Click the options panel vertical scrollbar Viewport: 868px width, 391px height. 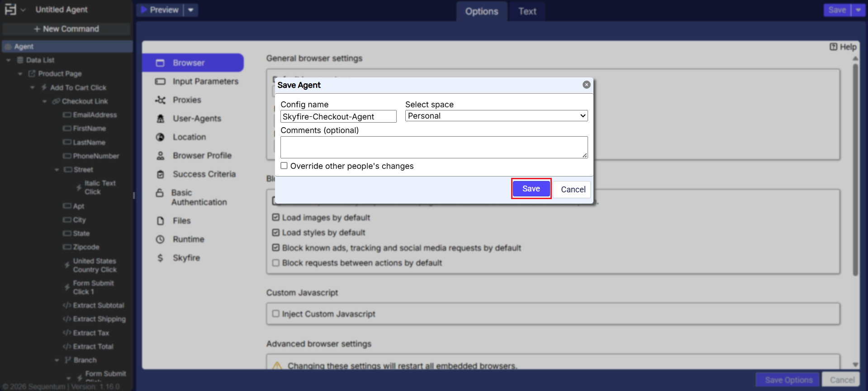(x=855, y=170)
